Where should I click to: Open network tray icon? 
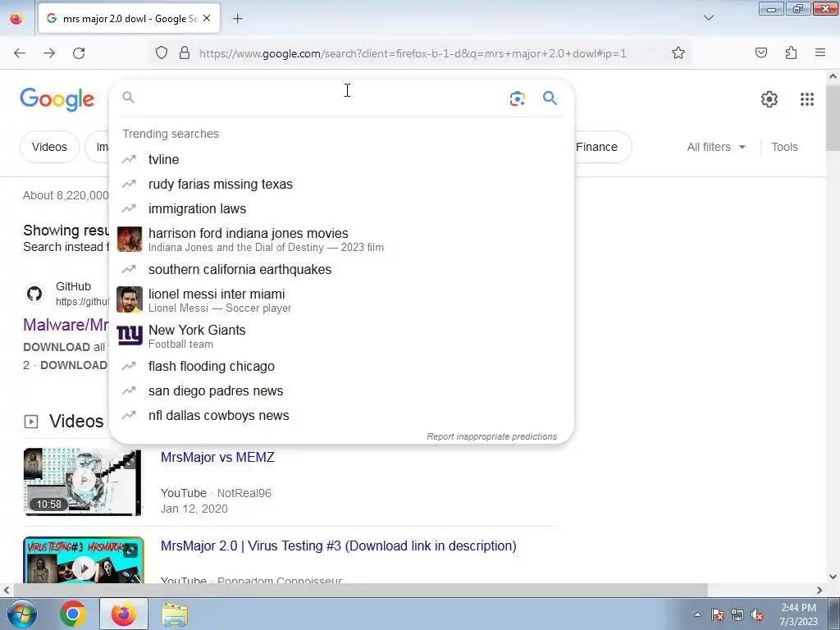737,615
